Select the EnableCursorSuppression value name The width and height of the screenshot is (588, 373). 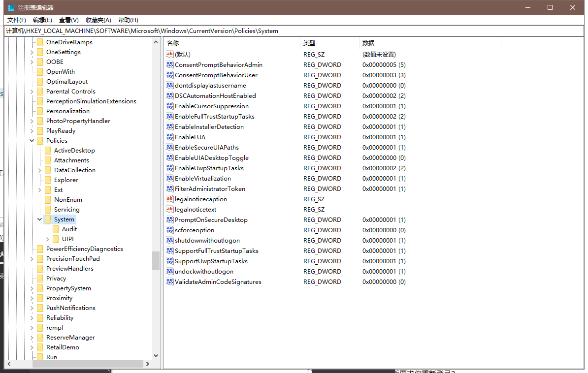pos(211,106)
